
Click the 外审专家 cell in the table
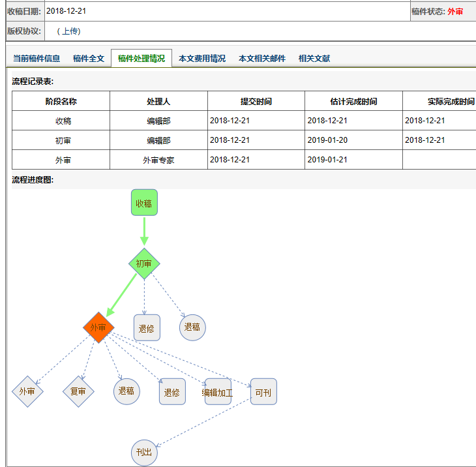(158, 160)
